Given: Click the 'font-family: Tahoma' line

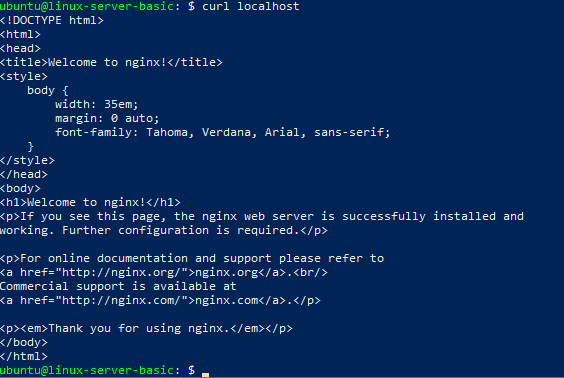Looking at the screenshot, I should pyautogui.click(x=223, y=133).
